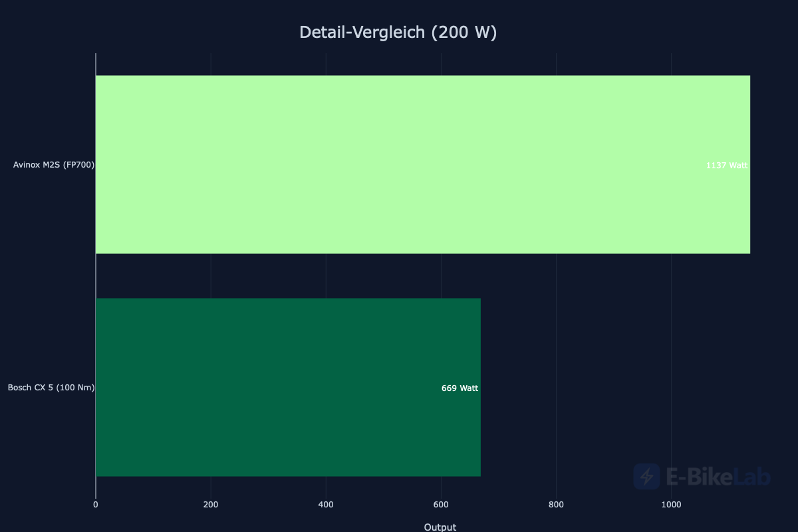This screenshot has width=798, height=532.
Task: Select the '669 Watt' value label
Action: pyautogui.click(x=460, y=388)
